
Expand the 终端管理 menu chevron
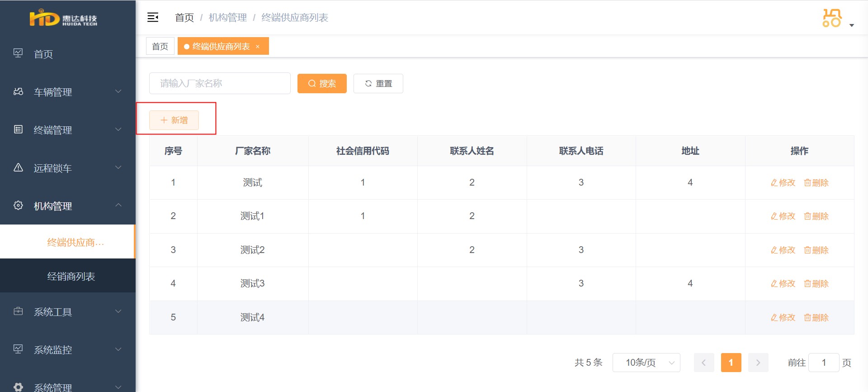(x=118, y=129)
